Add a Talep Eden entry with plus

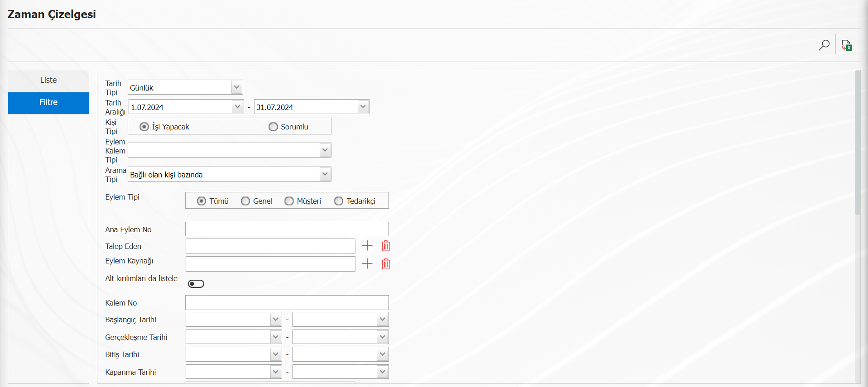click(367, 246)
